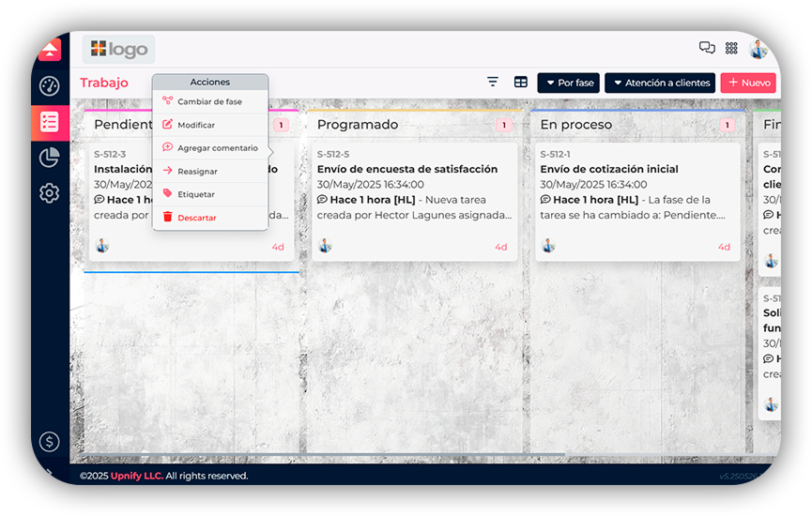
Task: Select 'Modificar' from the actions menu
Action: 196,125
